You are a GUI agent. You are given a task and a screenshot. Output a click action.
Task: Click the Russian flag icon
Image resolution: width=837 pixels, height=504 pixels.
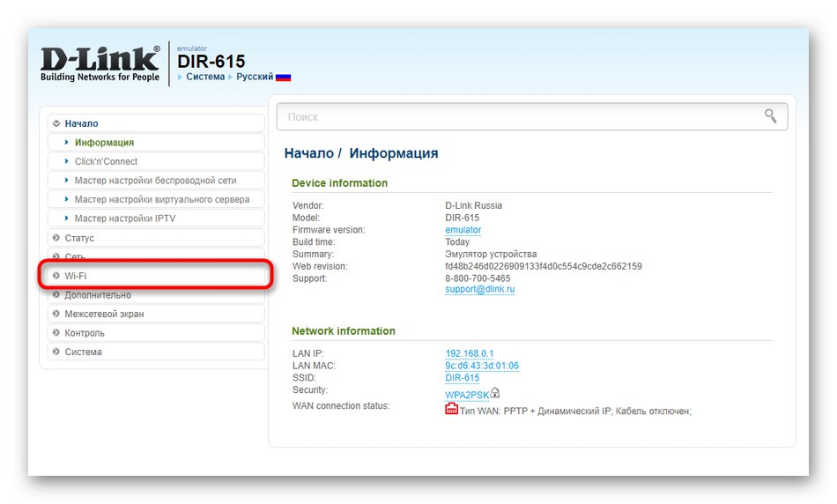283,78
